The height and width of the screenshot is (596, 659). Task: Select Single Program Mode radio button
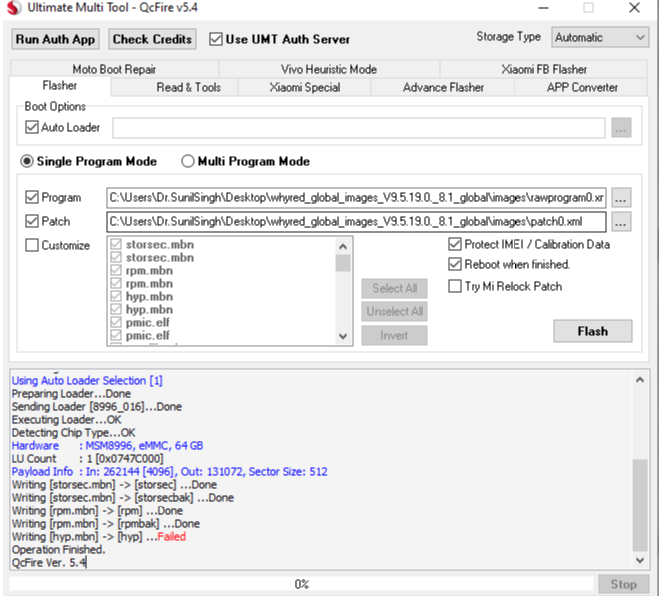point(27,161)
